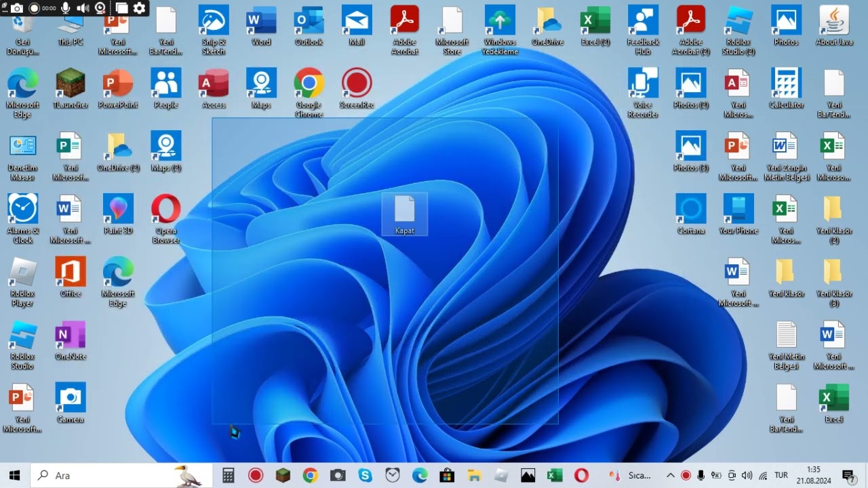The width and height of the screenshot is (868, 488).
Task: Open the network status icon in the tray
Action: pyautogui.click(x=763, y=476)
